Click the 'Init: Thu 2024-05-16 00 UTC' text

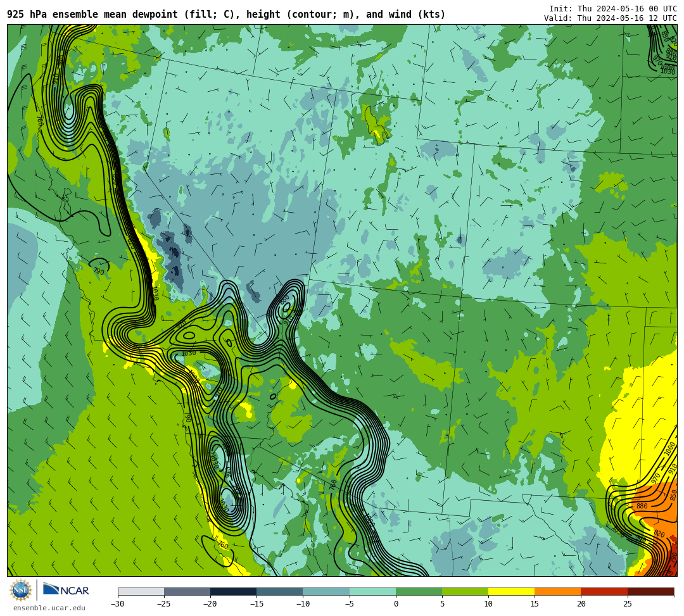613,9
